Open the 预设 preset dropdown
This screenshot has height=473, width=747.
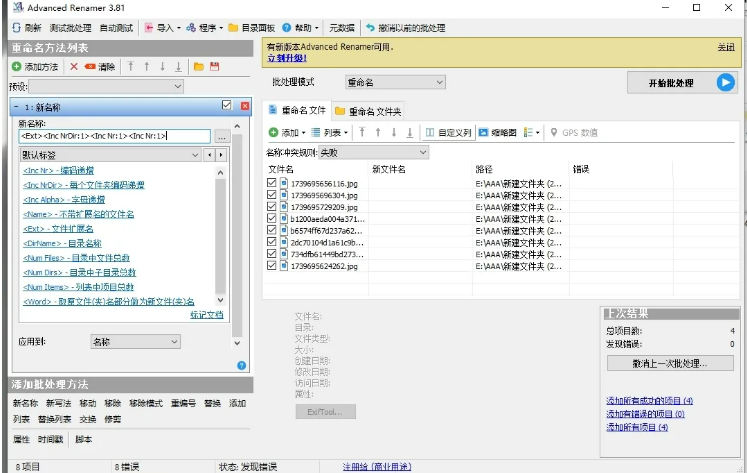[106, 86]
